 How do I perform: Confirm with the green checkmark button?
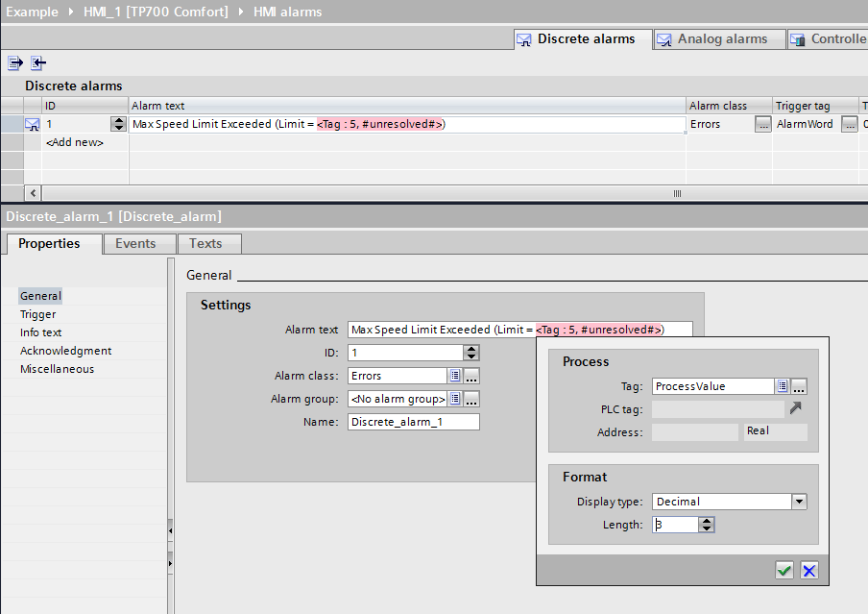pyautogui.click(x=784, y=570)
